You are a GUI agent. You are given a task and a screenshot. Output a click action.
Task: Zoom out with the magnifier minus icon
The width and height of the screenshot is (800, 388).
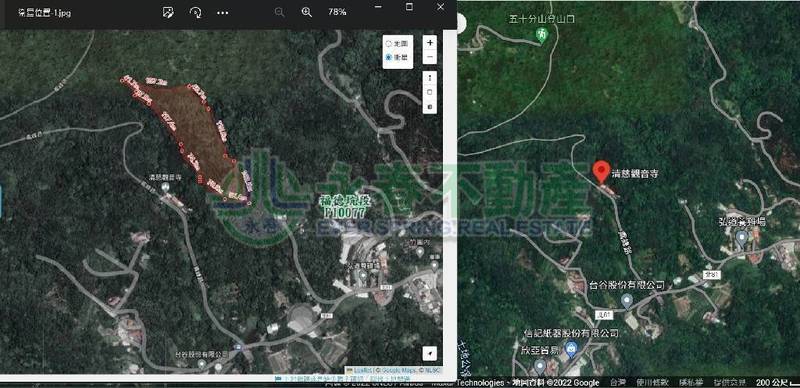click(x=279, y=12)
